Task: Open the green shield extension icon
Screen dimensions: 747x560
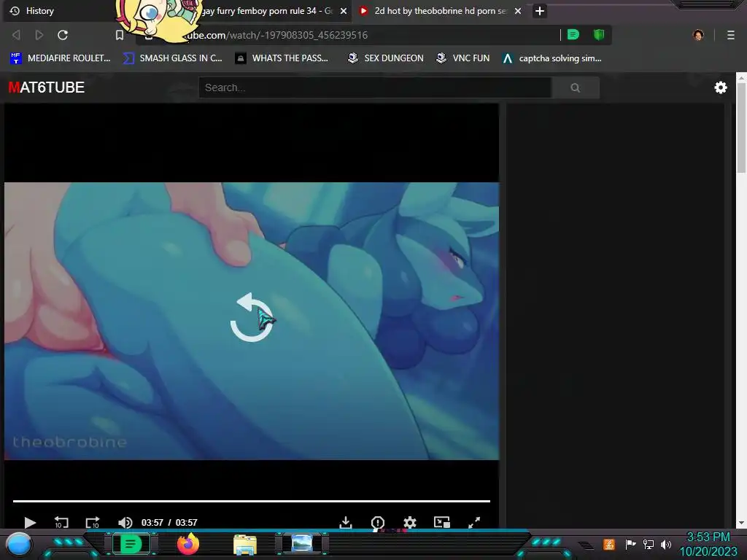Action: (599, 35)
